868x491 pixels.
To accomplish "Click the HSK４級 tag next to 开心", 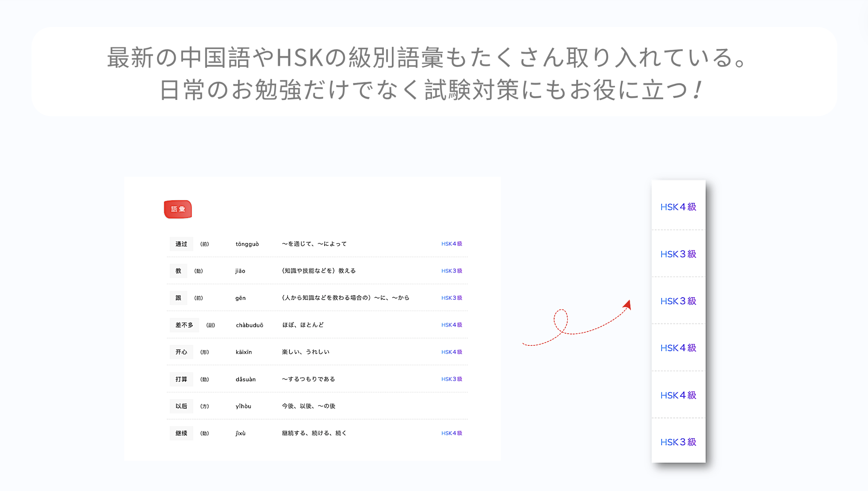I will click(451, 351).
